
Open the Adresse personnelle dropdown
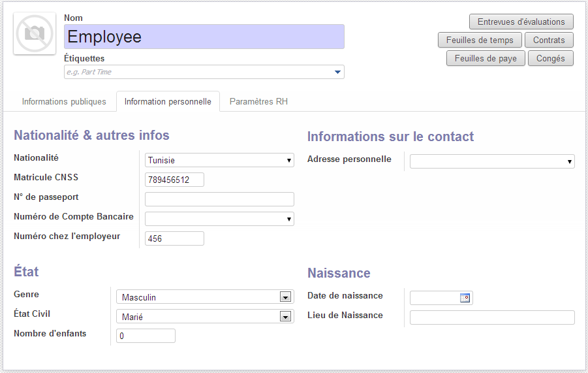pyautogui.click(x=492, y=161)
